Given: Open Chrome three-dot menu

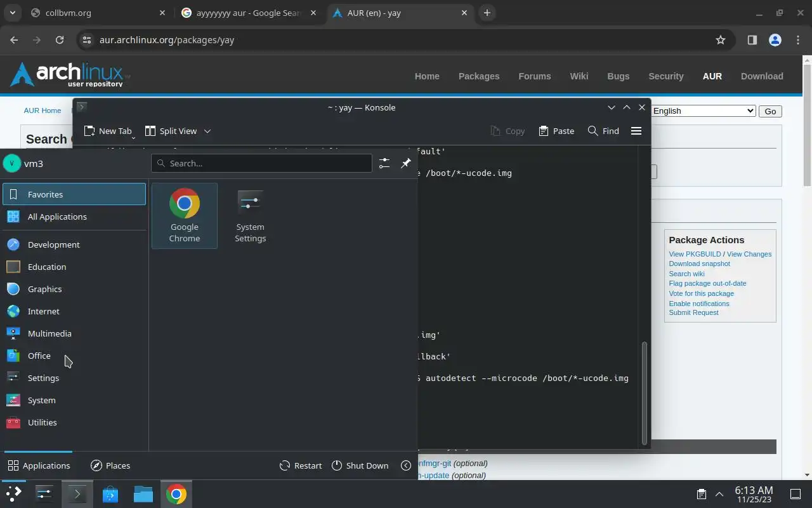Looking at the screenshot, I should click(x=798, y=40).
